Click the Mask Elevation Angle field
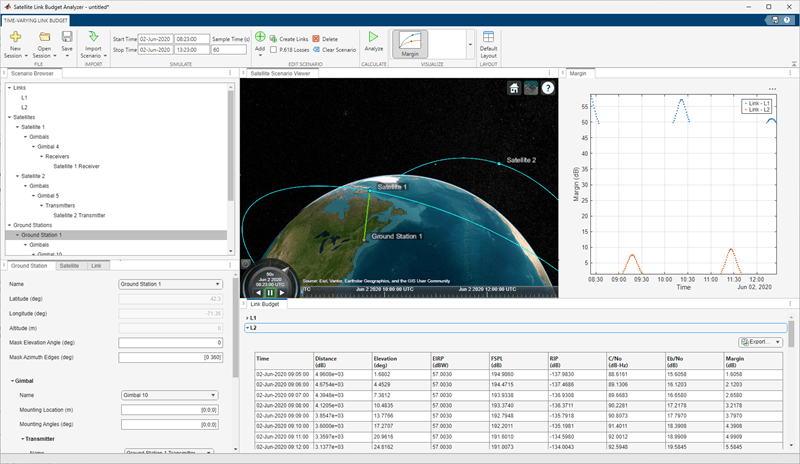Image resolution: width=800 pixels, height=464 pixels. click(170, 343)
